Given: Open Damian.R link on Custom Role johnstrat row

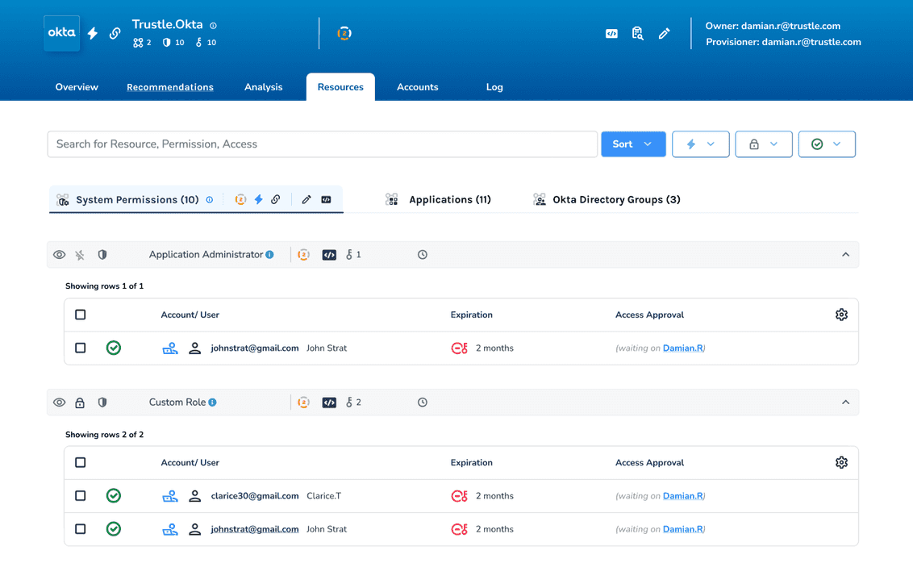Looking at the screenshot, I should 683,529.
